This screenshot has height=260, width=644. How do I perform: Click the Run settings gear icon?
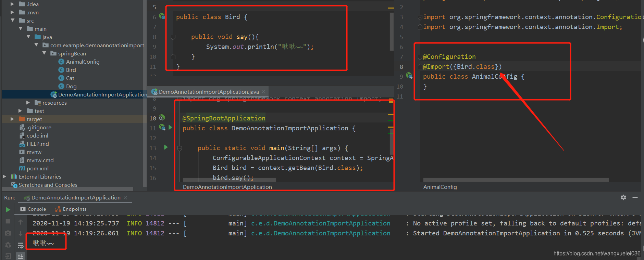(623, 197)
